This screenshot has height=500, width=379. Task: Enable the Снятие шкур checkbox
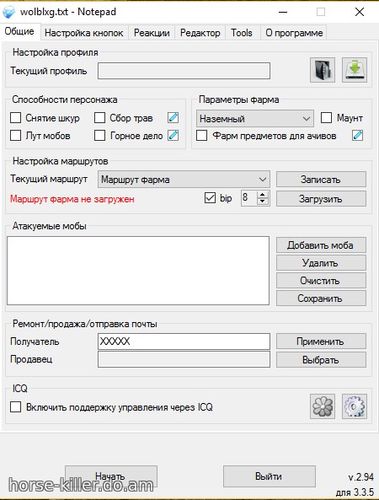15,118
